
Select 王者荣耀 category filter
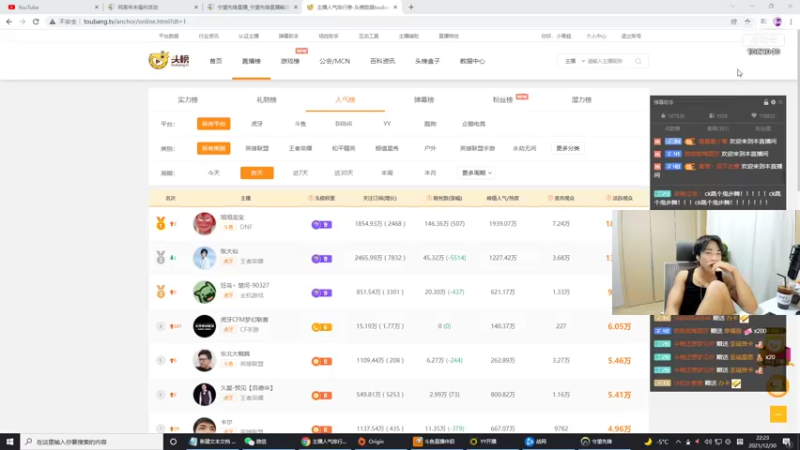click(301, 148)
